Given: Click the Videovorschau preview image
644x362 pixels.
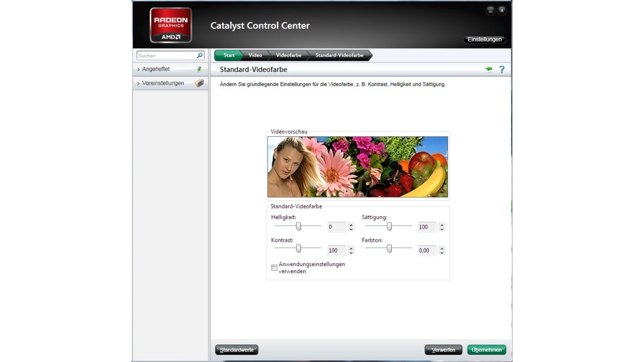Looking at the screenshot, I should click(358, 167).
